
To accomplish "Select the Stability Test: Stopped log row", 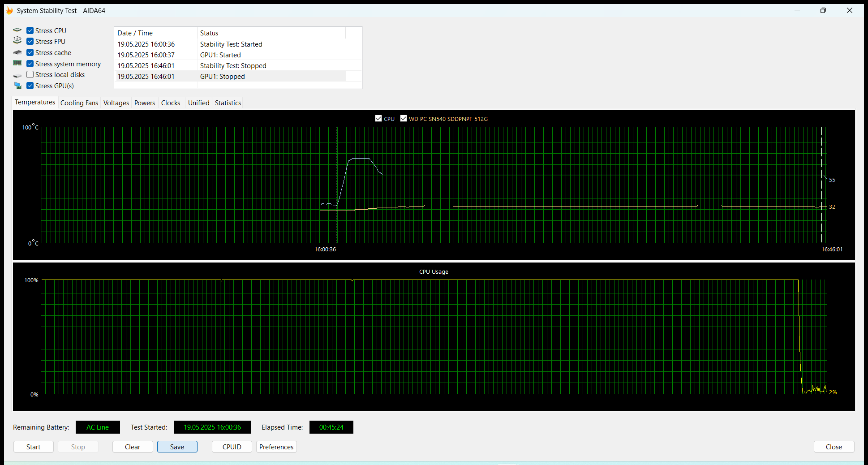I will click(233, 66).
